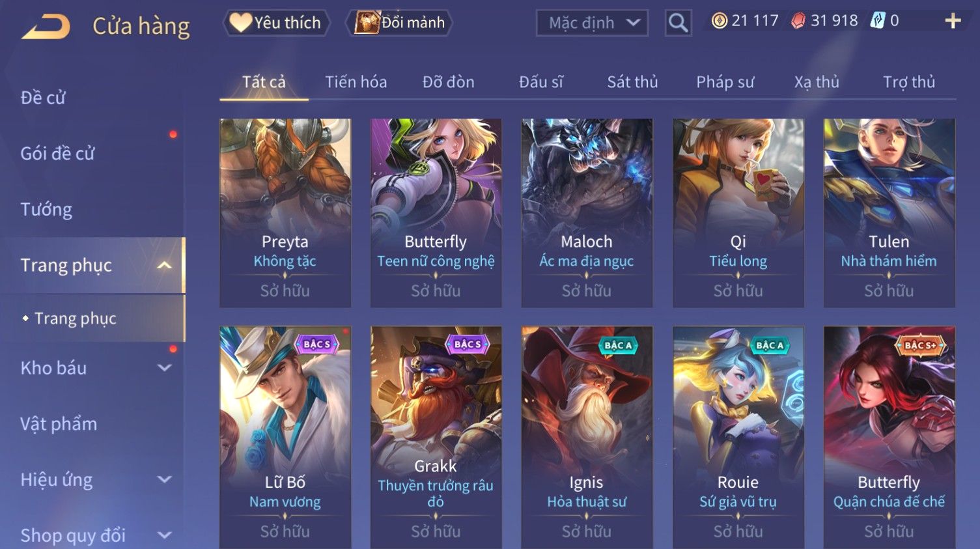This screenshot has width=980, height=549.
Task: Click the back arrow icon
Action: pos(46,27)
